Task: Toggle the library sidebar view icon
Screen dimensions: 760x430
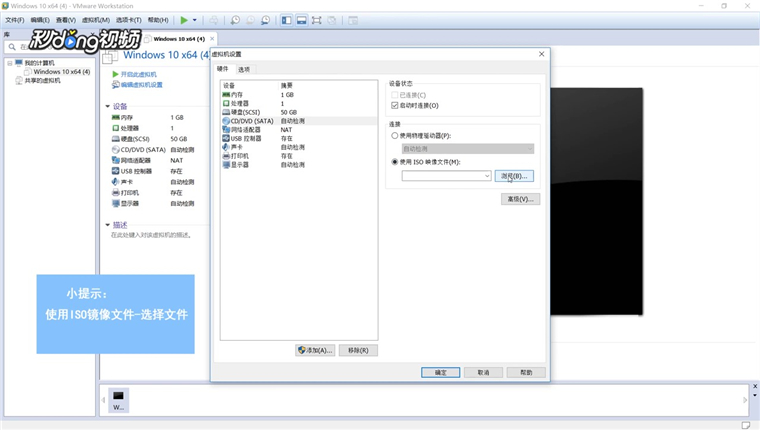Action: (286, 20)
